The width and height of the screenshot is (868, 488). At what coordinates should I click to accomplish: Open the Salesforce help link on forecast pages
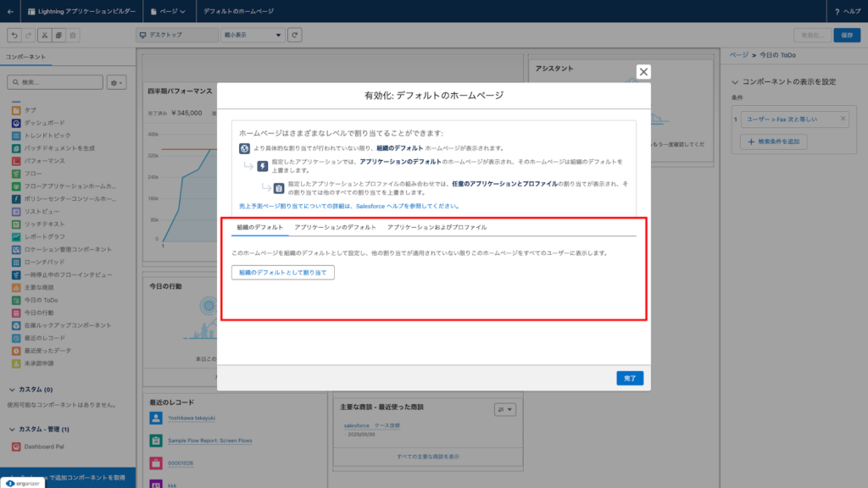click(348, 206)
